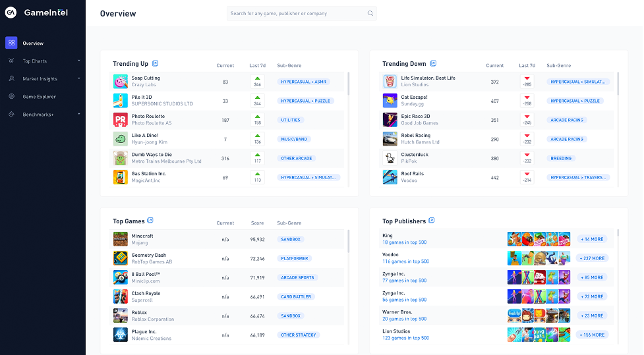Click the Soap Cutting app icon
This screenshot has height=355, width=644.
click(120, 82)
